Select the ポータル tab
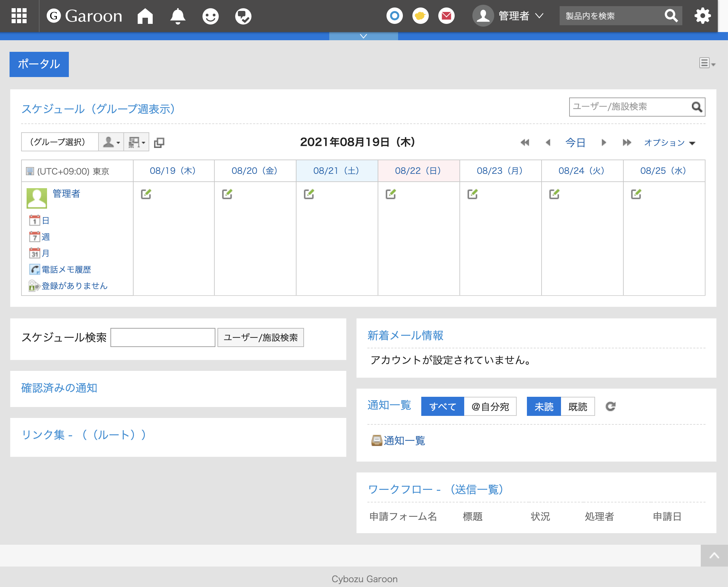 tap(39, 64)
